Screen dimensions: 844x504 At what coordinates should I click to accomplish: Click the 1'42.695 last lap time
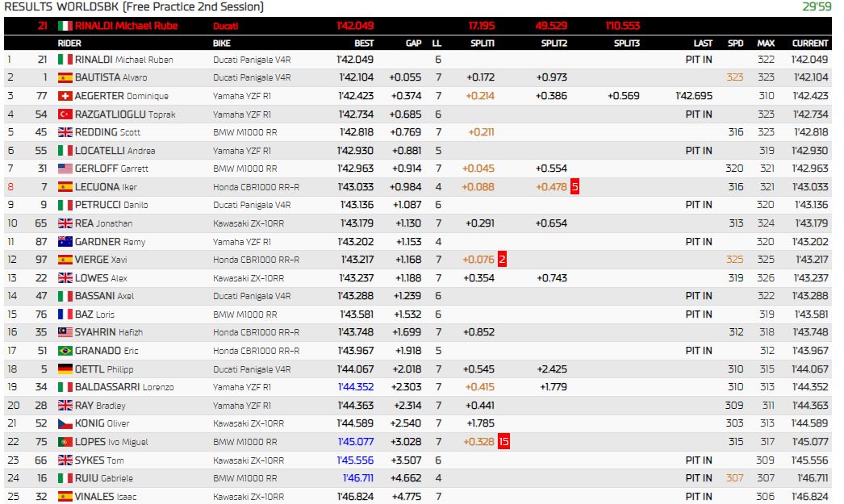(694, 96)
